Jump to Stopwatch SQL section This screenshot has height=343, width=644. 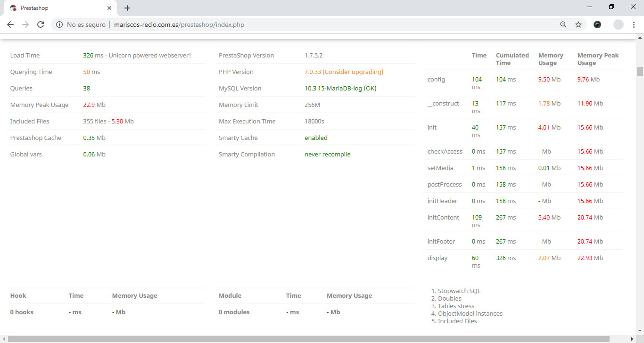pos(459,291)
